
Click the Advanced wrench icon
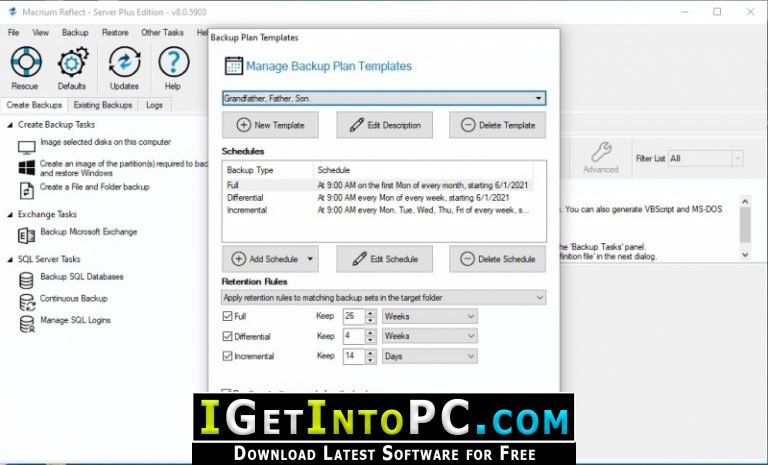tap(601, 152)
